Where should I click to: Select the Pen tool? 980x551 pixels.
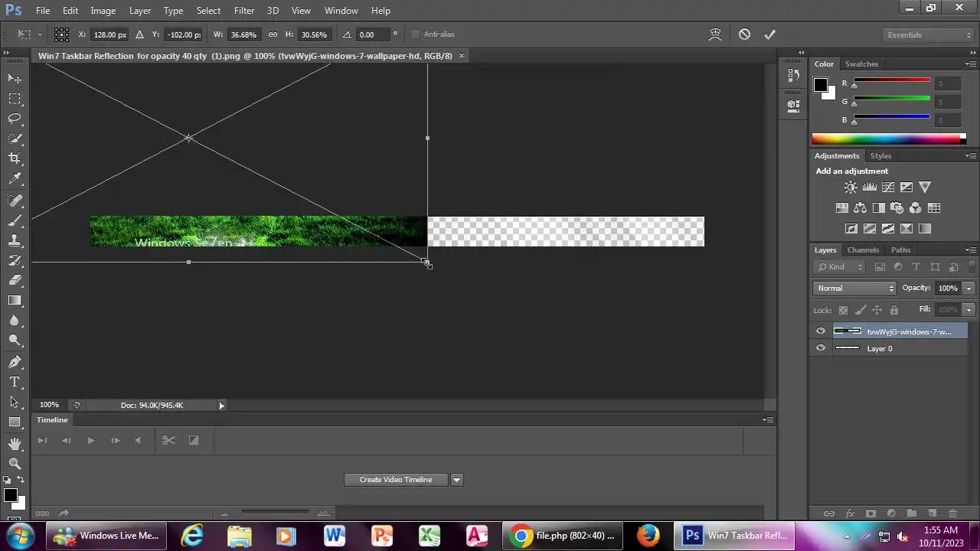(x=15, y=361)
